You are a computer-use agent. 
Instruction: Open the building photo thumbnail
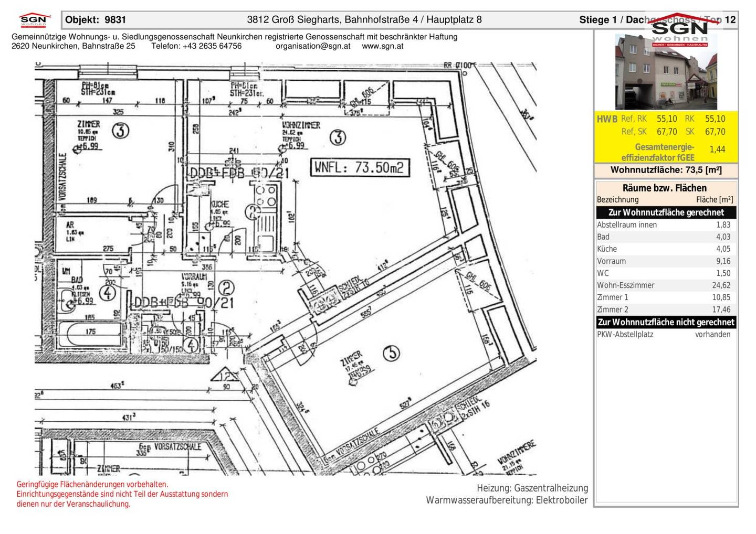[666, 72]
